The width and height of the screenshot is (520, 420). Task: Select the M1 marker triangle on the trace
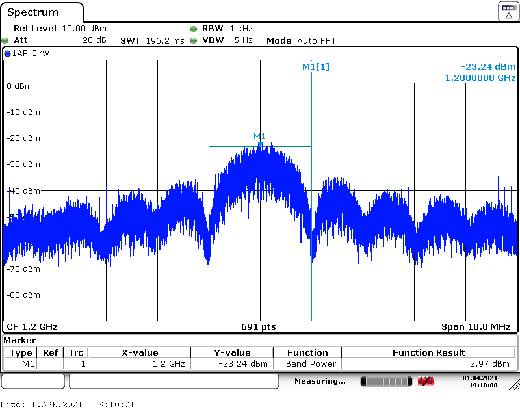(260, 144)
